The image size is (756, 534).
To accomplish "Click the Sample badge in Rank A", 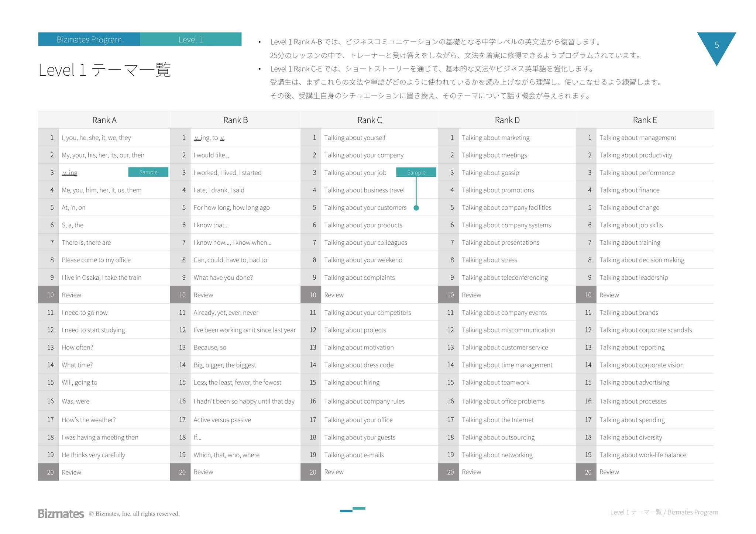I will pos(148,172).
